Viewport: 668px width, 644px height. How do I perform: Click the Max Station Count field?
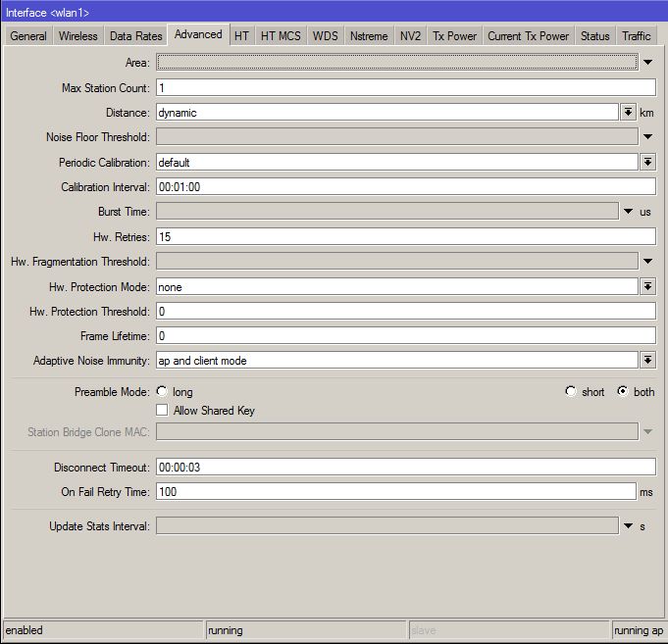click(405, 88)
